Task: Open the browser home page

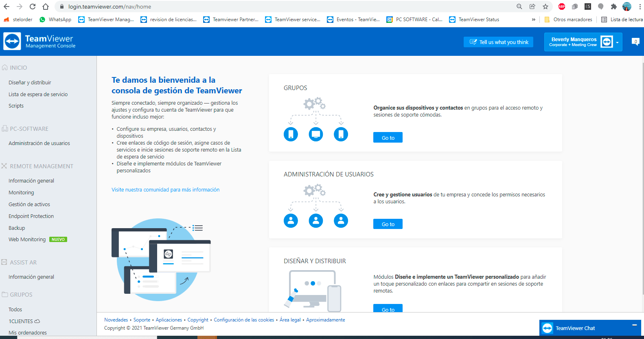Action: (46, 7)
